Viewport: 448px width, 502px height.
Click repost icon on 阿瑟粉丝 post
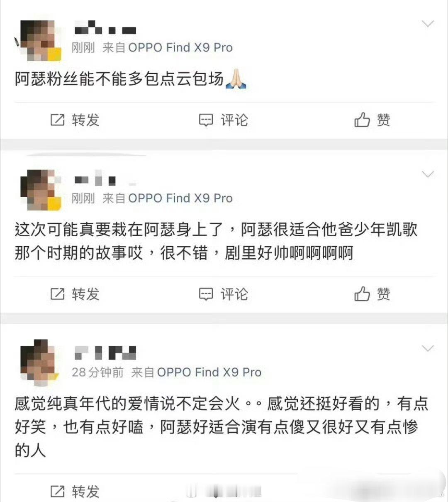point(57,120)
